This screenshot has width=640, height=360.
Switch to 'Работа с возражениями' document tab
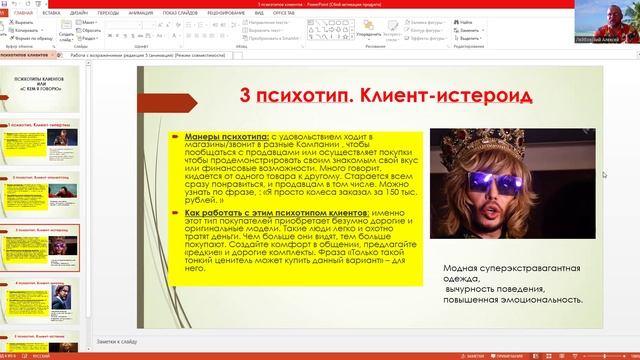(148, 55)
